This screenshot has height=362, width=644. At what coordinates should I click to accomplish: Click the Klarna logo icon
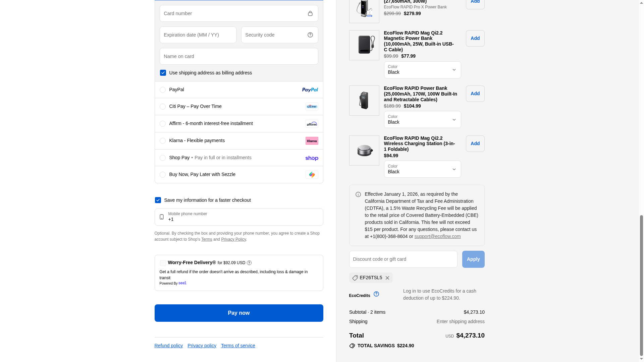(312, 141)
